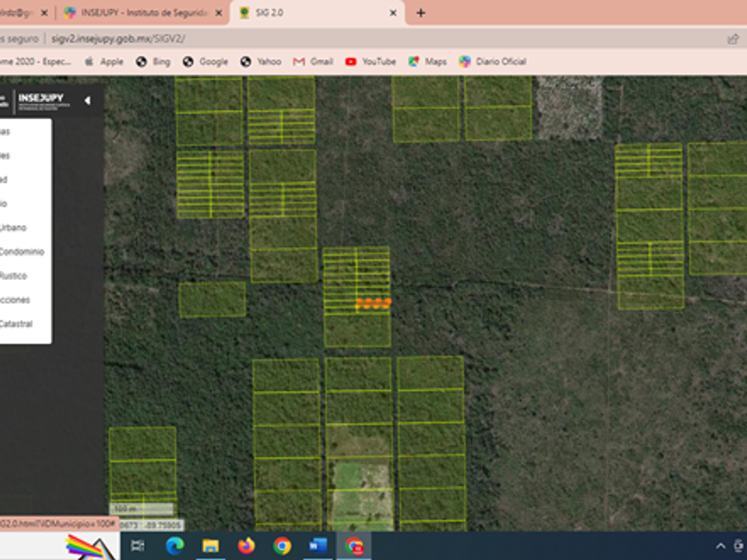747x560 pixels.
Task: Click the orange marked points on parcel
Action: point(373,303)
